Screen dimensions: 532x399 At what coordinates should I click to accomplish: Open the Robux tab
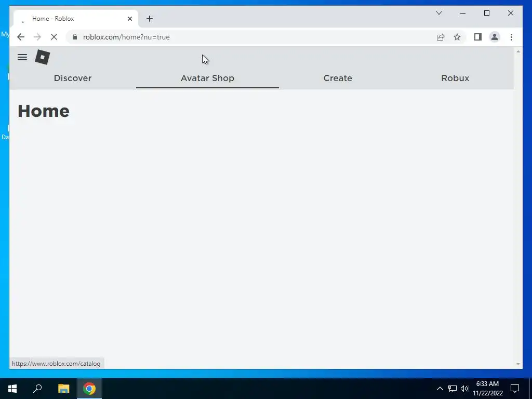tap(455, 78)
